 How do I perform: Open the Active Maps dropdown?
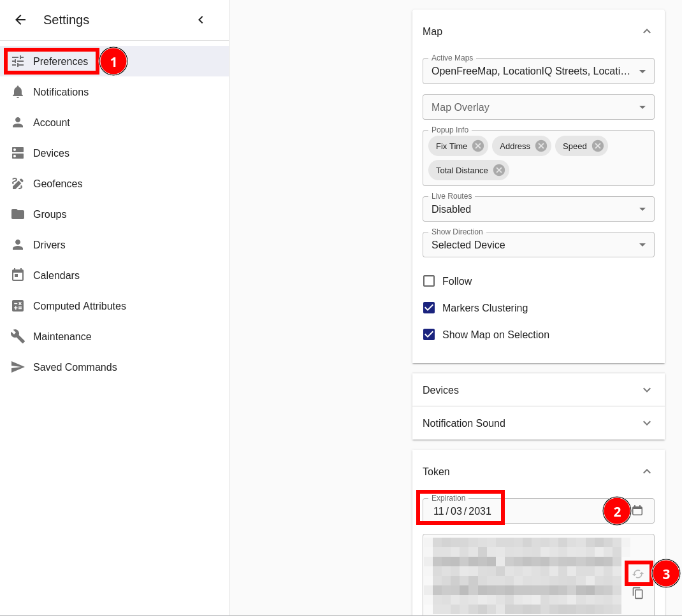(539, 71)
